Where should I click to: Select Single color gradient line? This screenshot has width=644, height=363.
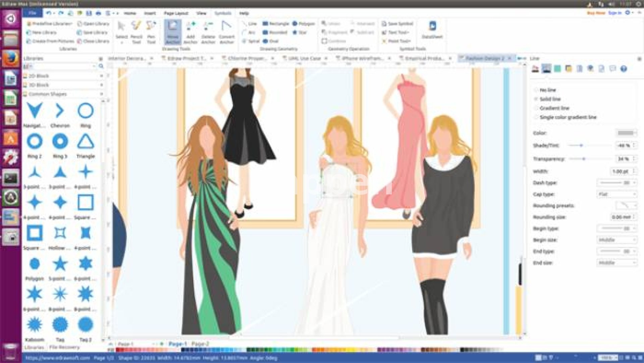point(536,117)
